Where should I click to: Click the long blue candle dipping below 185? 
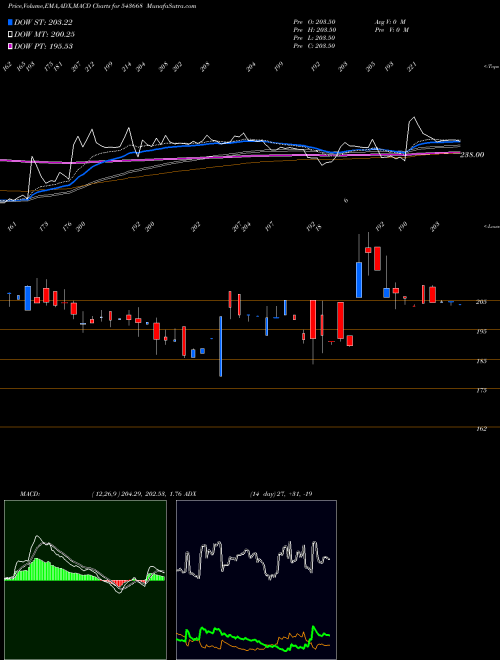221,346
